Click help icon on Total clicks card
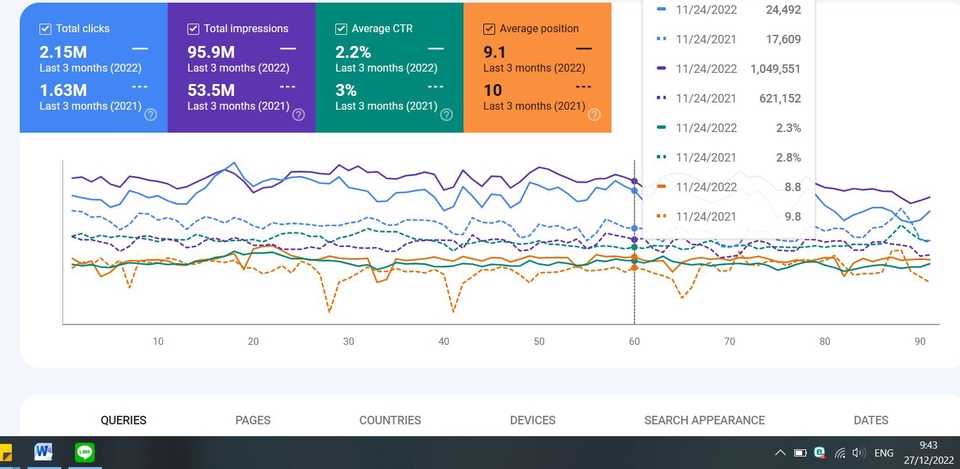This screenshot has height=469, width=960. point(150,115)
